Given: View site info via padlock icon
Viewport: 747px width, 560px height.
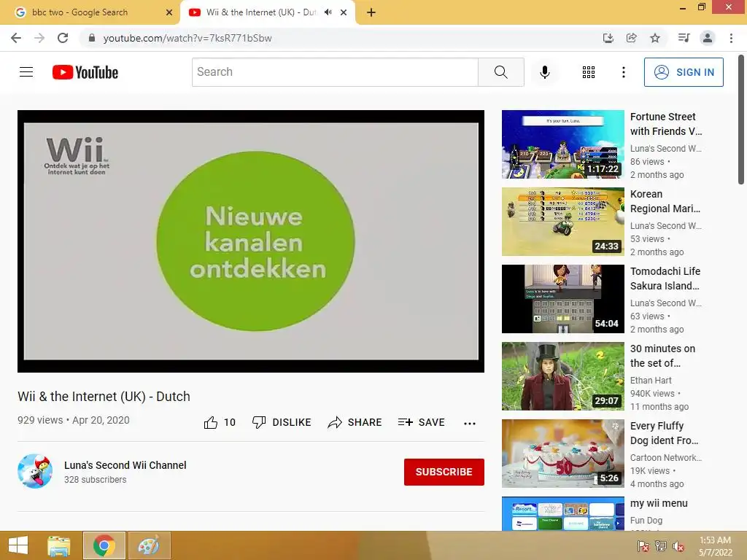Looking at the screenshot, I should point(92,38).
